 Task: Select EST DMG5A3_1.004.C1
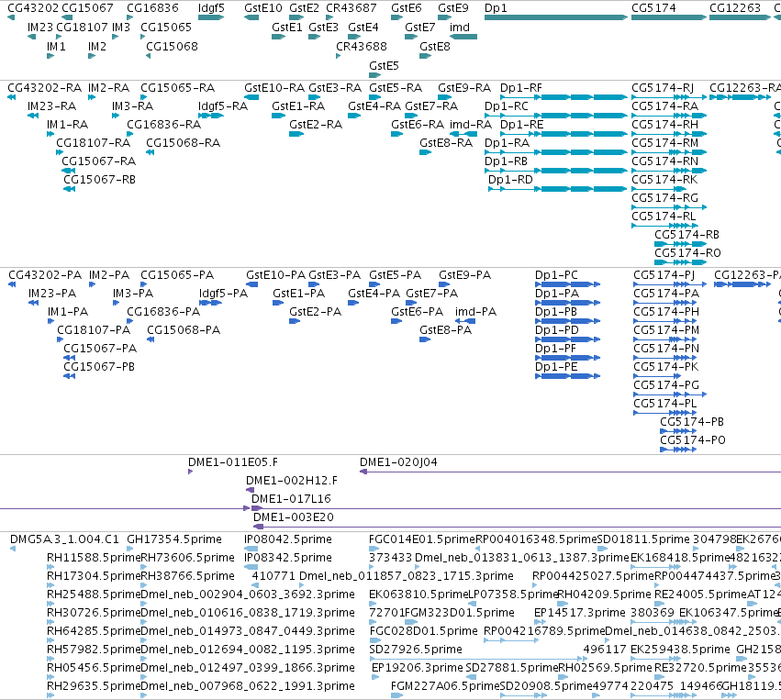pos(13,549)
